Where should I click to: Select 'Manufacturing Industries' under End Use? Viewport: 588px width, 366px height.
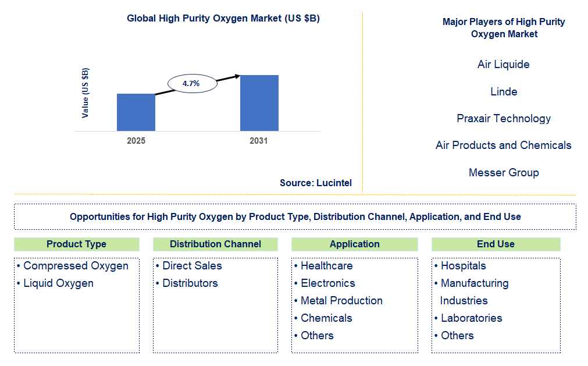471,292
